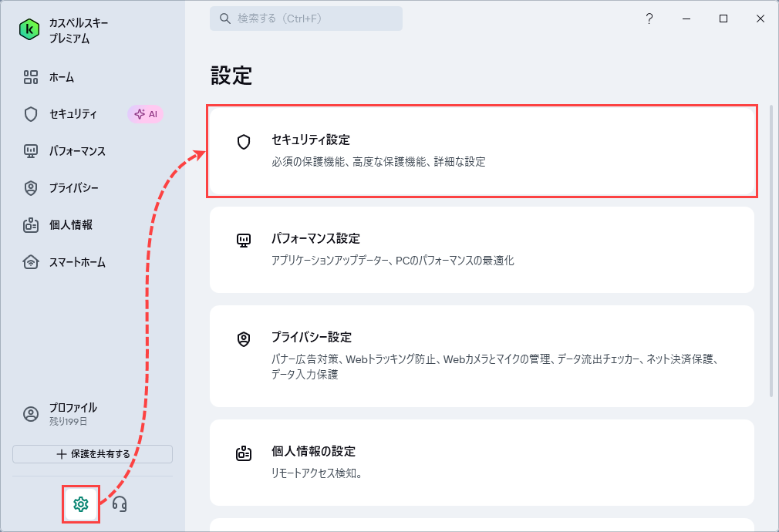This screenshot has width=779, height=532.
Task: Click privacy icon on プライバシー設定 card
Action: click(x=244, y=339)
